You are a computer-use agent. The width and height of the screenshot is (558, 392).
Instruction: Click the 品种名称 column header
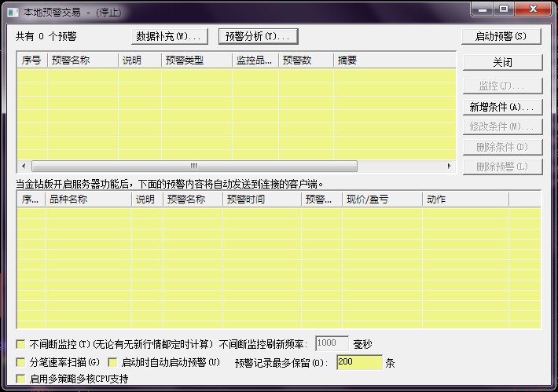pos(88,200)
